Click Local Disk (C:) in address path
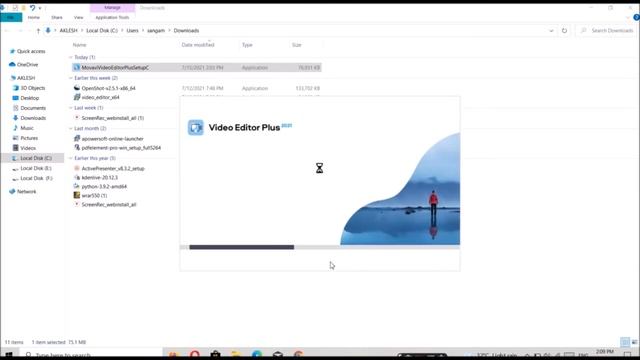The width and height of the screenshot is (640, 360). 102,31
